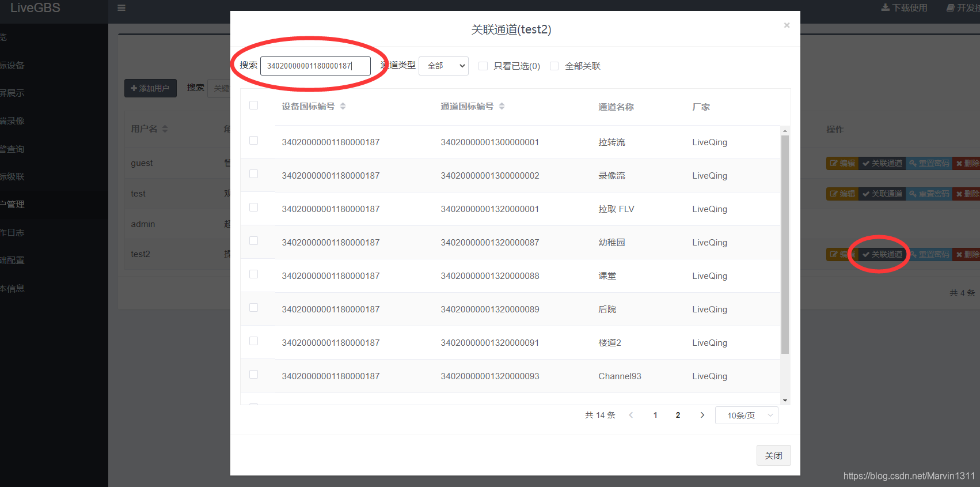
Task: Click channel number 34020000001320000087
Action: click(490, 243)
